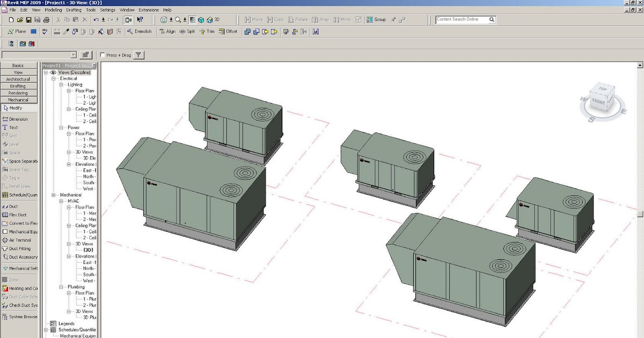
Task: Select the {3D} view in project browser
Action: 88,250
